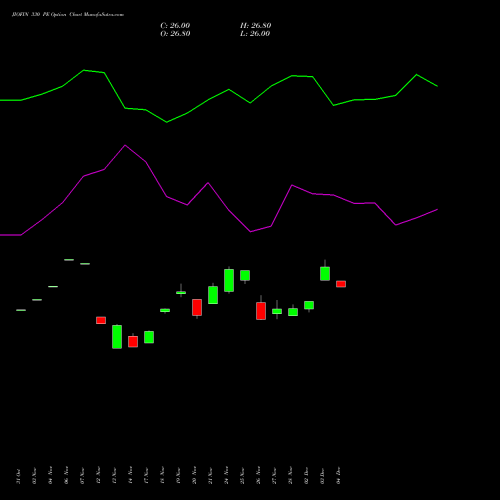Select the red candlestick above 04 Dec
This screenshot has height=500, width=500.
[x=341, y=284]
